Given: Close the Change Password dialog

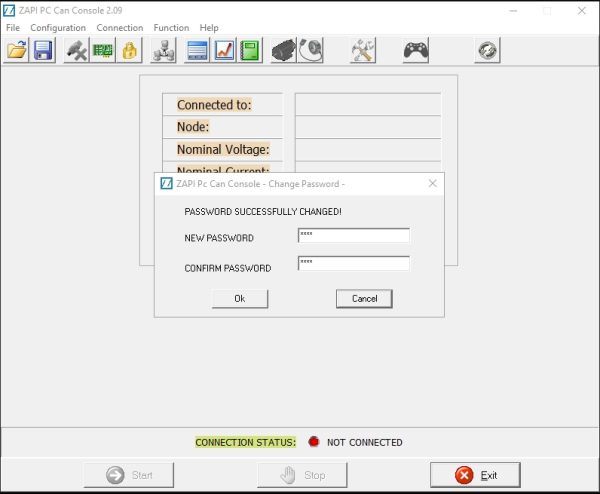Looking at the screenshot, I should (433, 183).
